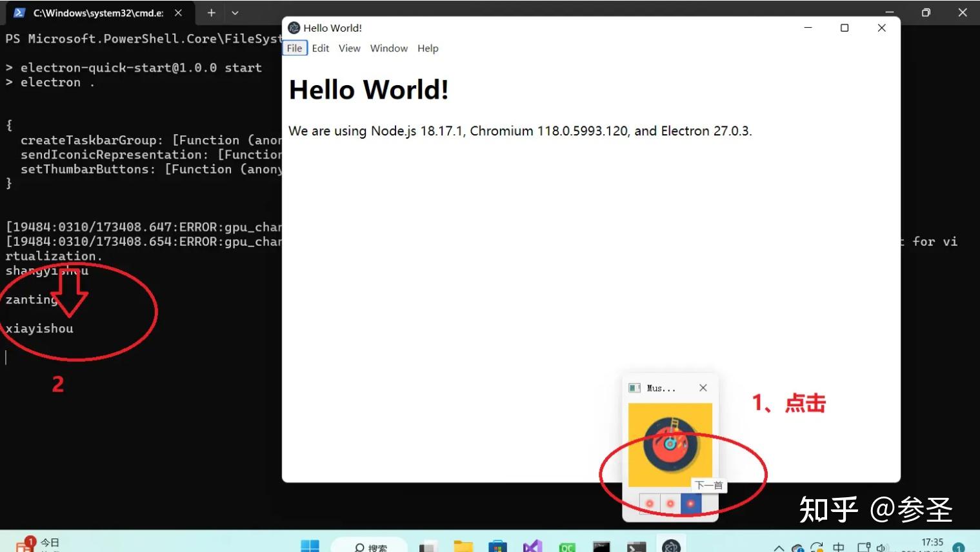The image size is (980, 552).
Task: Click the Electron icon in the Hello World title bar
Action: tap(294, 28)
